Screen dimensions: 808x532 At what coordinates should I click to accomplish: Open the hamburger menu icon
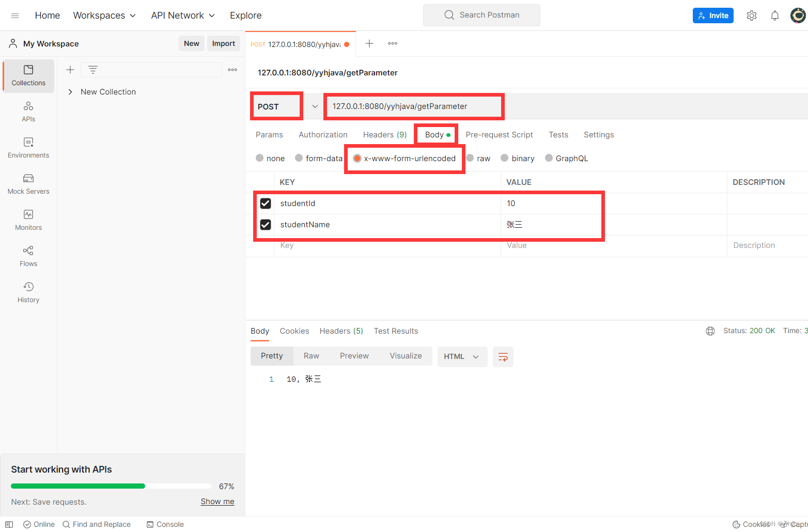[15, 15]
